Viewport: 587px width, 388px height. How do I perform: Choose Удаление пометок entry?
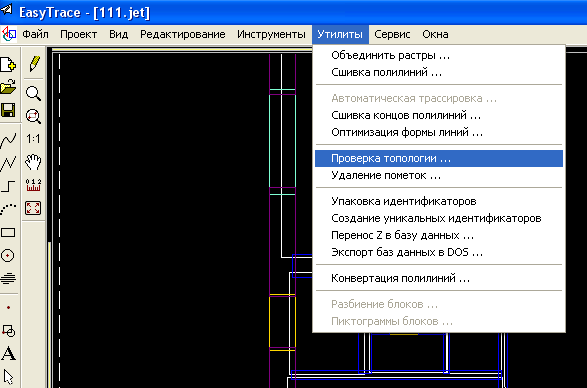(x=439, y=175)
